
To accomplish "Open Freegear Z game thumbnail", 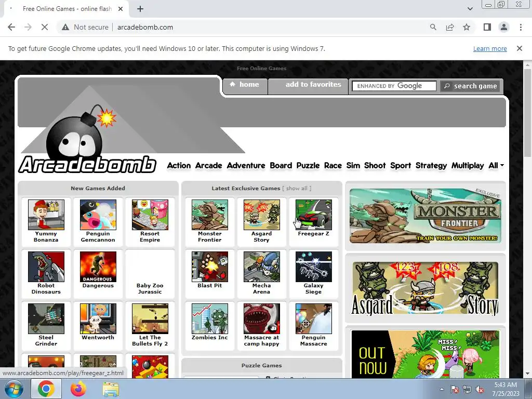I will click(x=313, y=215).
